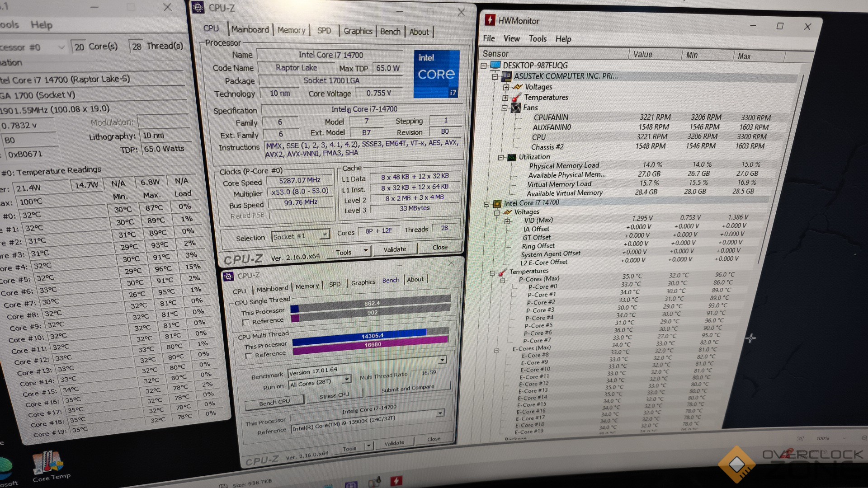
Task: Click the thermometer icon beside motherboard Temperatures
Action: [x=516, y=98]
